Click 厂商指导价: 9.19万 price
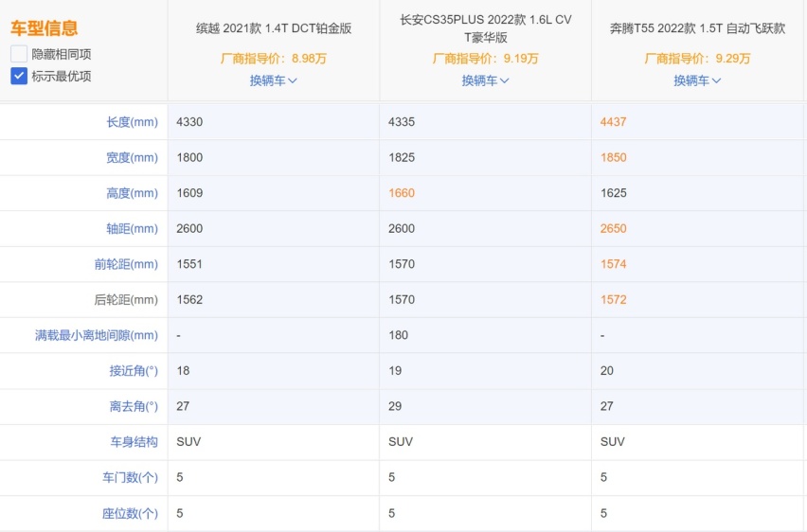 (485, 59)
